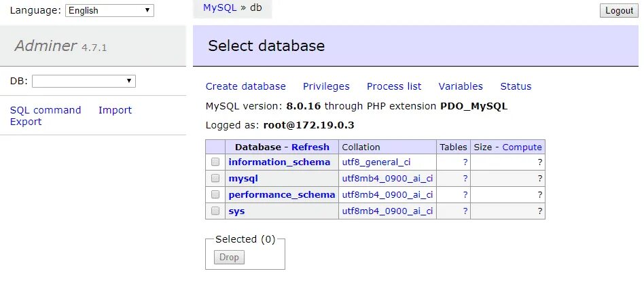Screen dimensions: 644x282
Task: Select the performance_schema row checkbox
Action: click(x=215, y=195)
